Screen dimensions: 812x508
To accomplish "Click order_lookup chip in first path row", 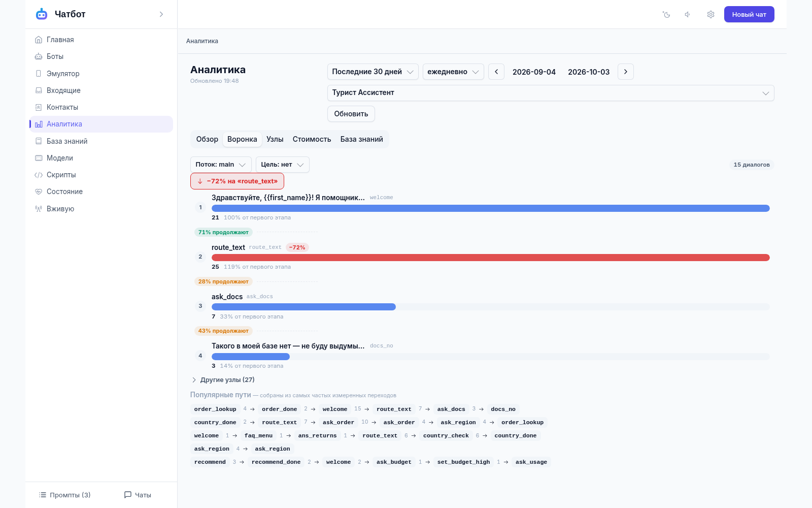I will pos(215,409).
